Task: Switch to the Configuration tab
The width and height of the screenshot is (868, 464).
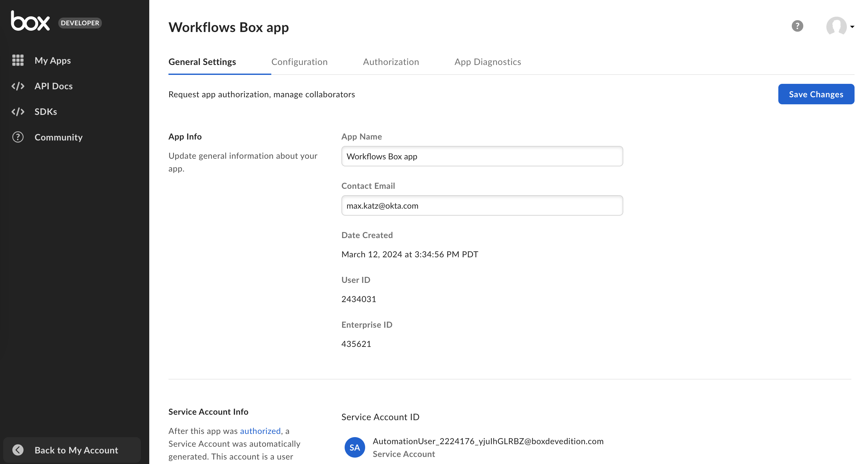Action: 299,62
